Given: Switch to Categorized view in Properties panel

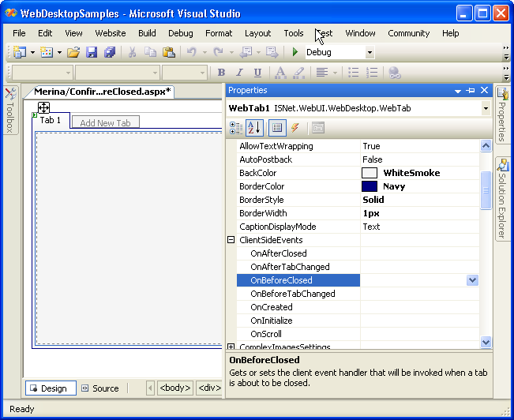Looking at the screenshot, I should tap(236, 127).
